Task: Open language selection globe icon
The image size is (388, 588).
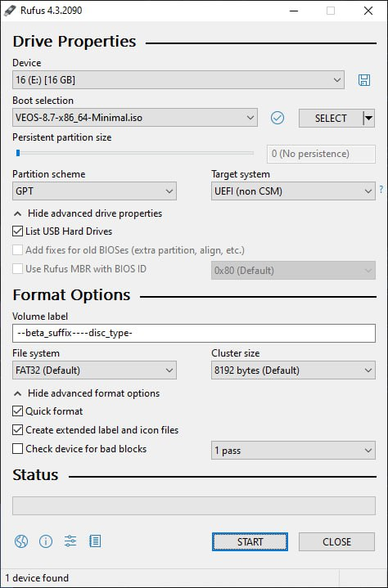Action: [21, 541]
